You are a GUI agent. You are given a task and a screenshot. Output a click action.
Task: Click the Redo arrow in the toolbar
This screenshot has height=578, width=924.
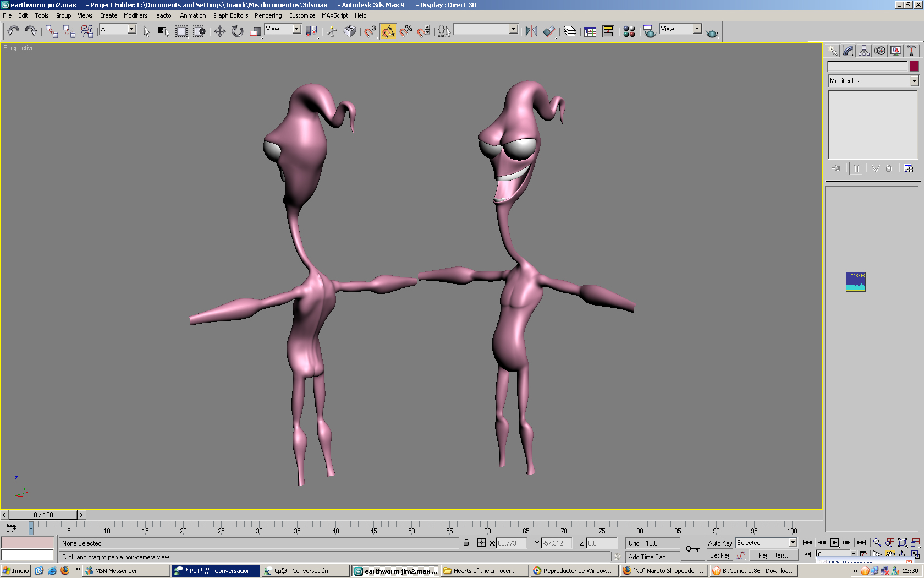point(31,31)
